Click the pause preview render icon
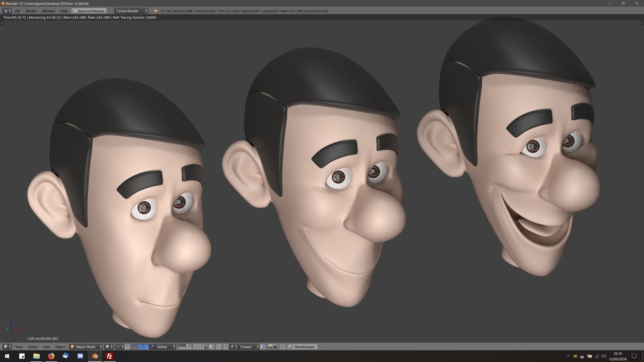The height and width of the screenshot is (362, 644). click(x=283, y=347)
